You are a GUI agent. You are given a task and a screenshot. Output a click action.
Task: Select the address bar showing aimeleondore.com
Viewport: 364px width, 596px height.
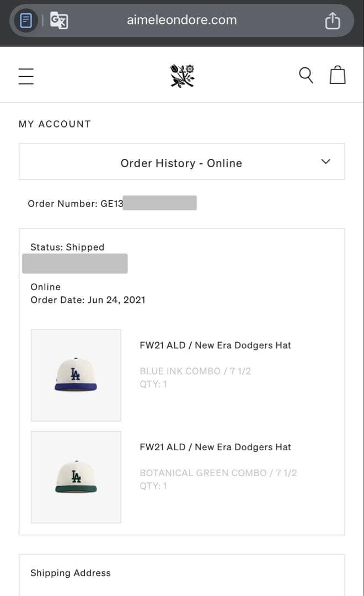[182, 20]
